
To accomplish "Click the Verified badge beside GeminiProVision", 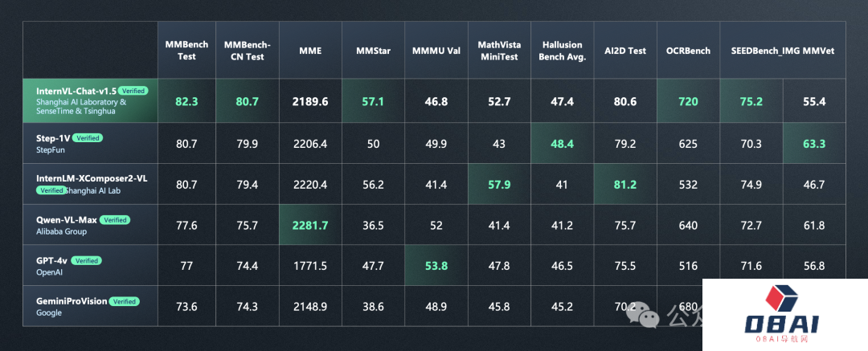I will (x=125, y=301).
